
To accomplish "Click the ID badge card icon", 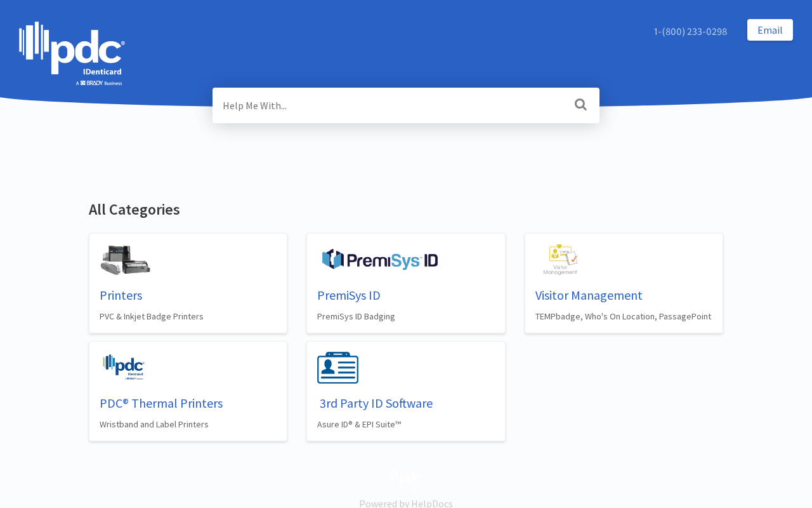I will point(338,368).
